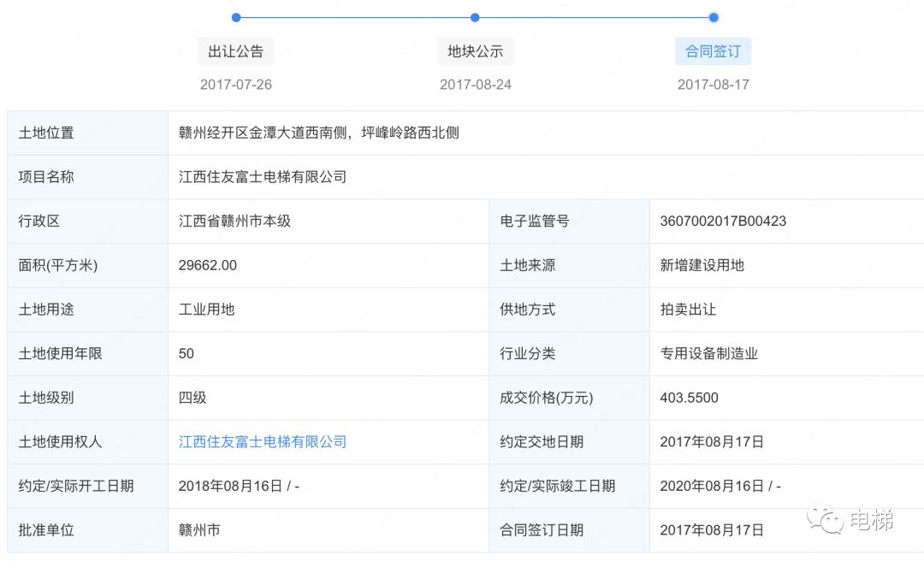Screen dimensions: 924x561
Task: Click the timeline progress line between stages
Action: click(355, 17)
